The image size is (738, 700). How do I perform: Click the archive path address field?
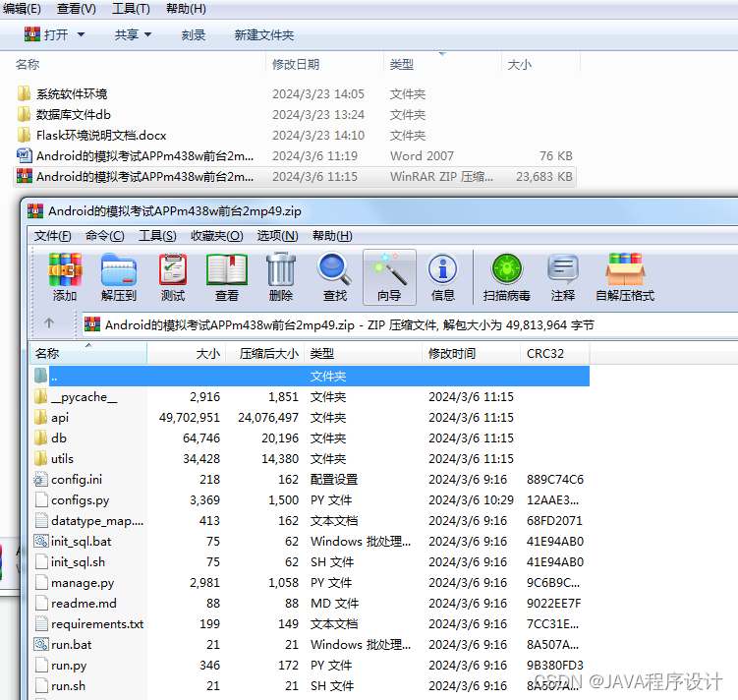click(x=410, y=324)
